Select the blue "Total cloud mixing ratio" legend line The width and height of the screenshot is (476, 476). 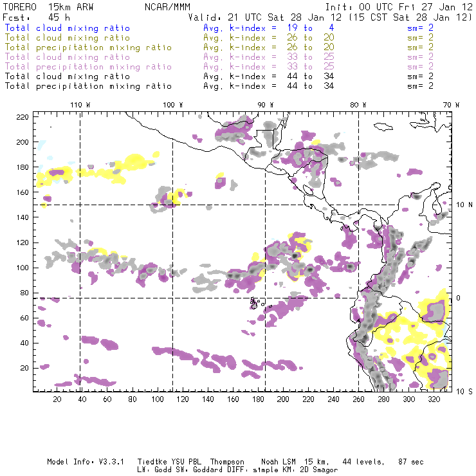point(68,28)
